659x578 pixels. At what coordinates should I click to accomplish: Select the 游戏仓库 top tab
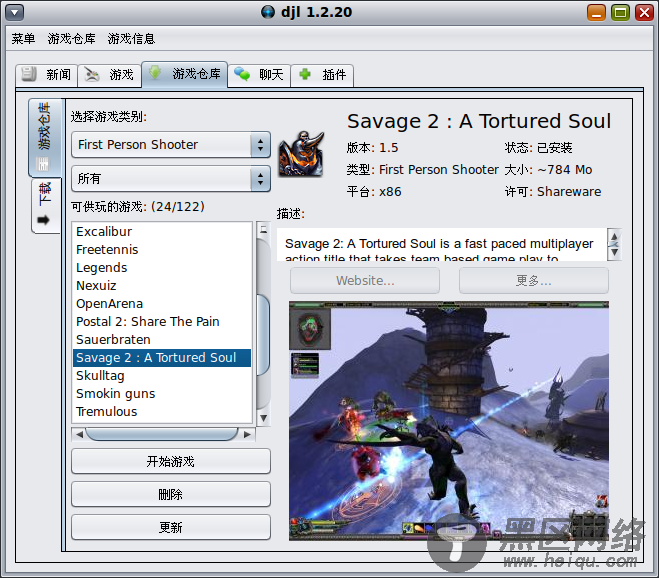tap(185, 74)
